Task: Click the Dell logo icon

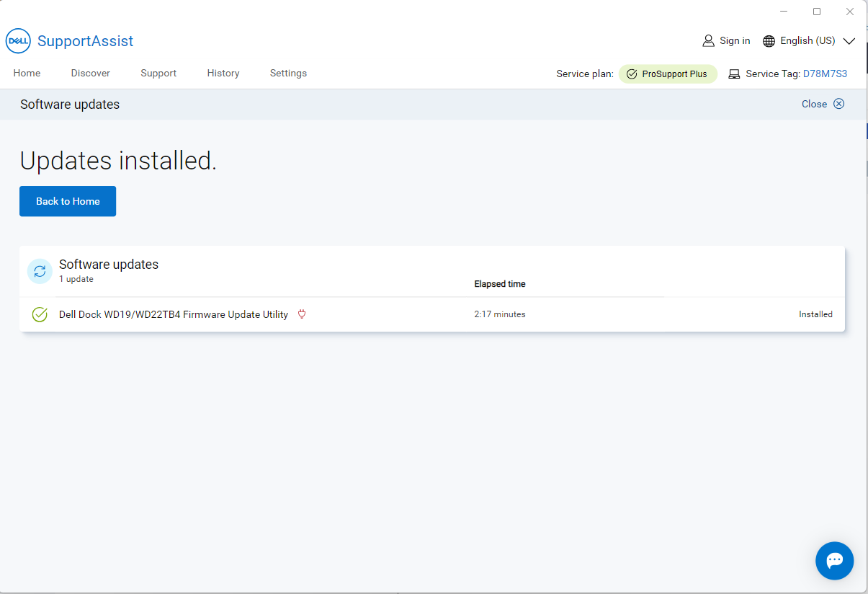Action: pos(18,41)
